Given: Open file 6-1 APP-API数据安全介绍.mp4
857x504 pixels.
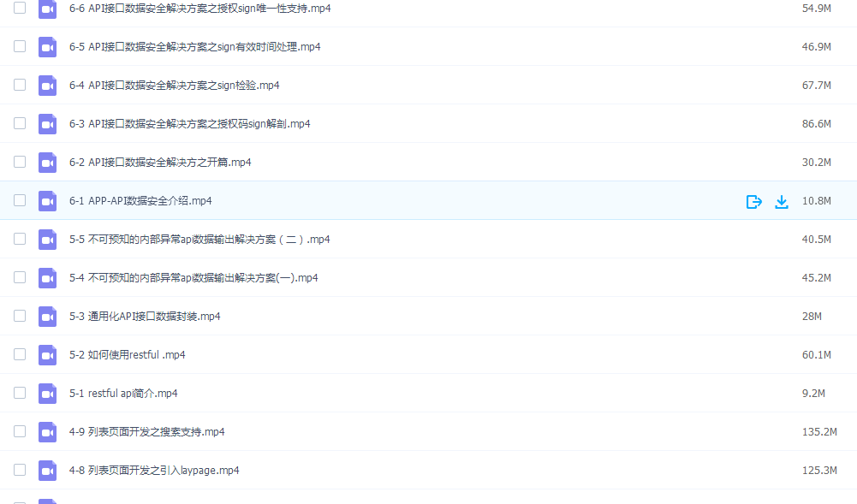Looking at the screenshot, I should click(x=140, y=201).
